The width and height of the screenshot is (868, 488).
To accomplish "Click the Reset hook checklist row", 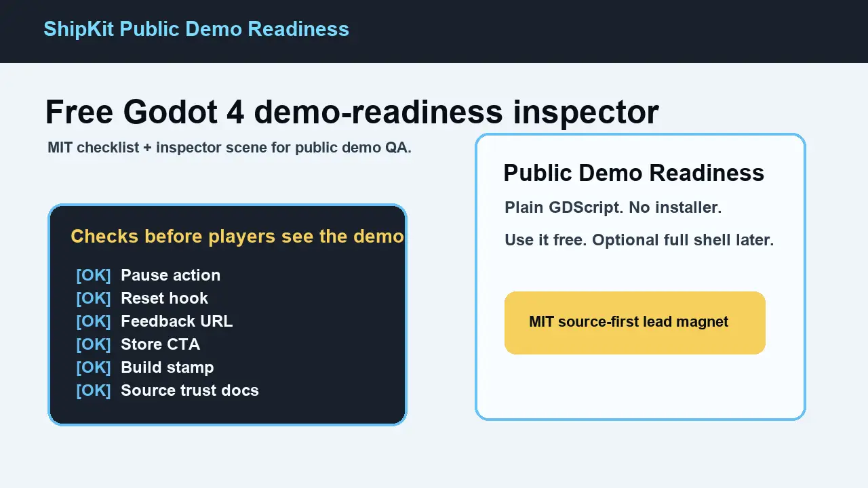I will [142, 298].
